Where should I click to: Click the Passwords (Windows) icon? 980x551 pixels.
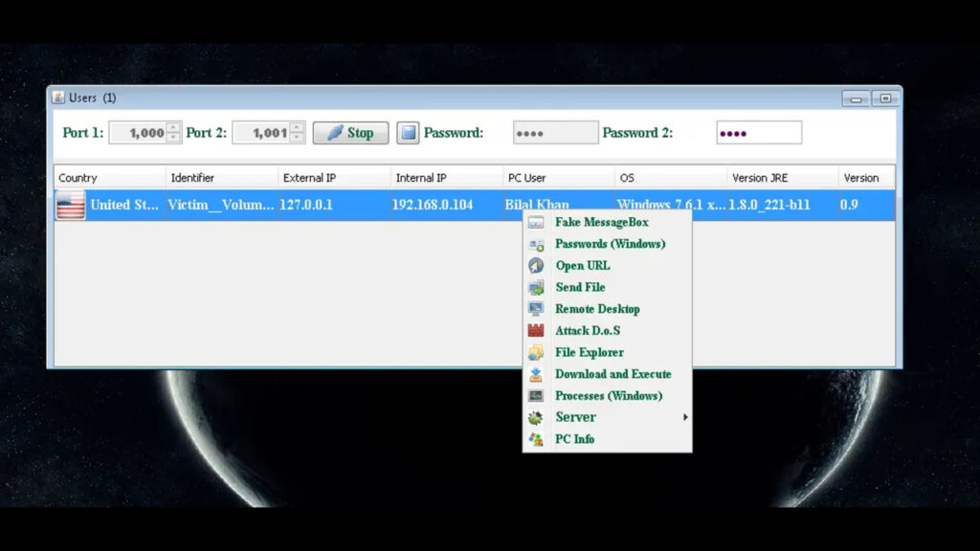click(x=536, y=244)
